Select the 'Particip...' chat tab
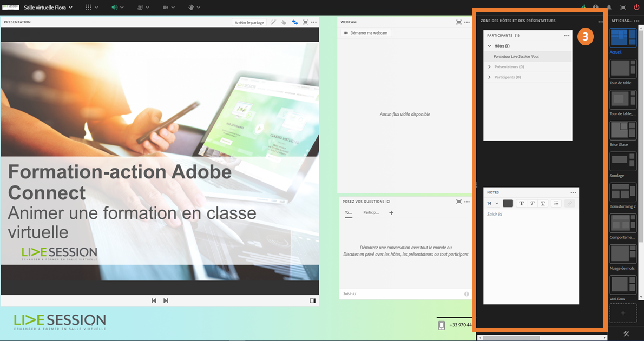This screenshot has width=644, height=341. click(x=371, y=212)
